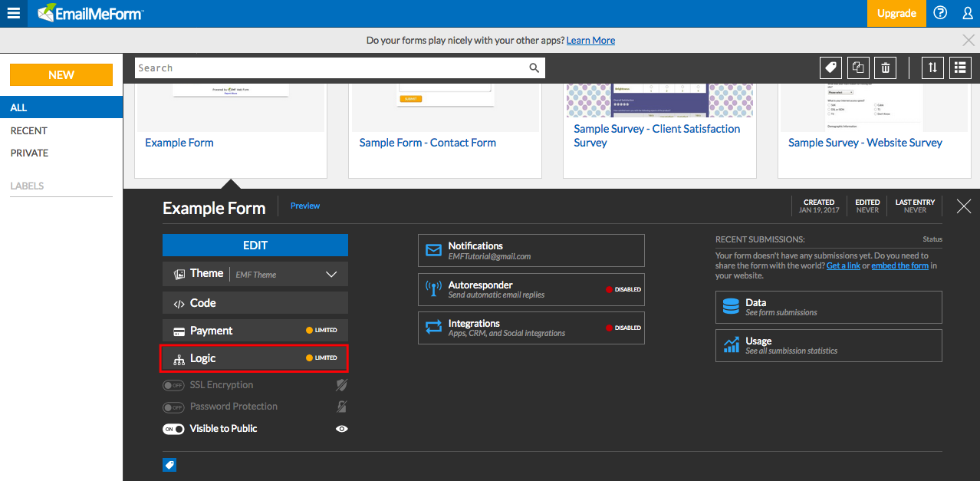Click the Logic LIMITED badge
Screen dimensions: 980x481
[x=321, y=358]
